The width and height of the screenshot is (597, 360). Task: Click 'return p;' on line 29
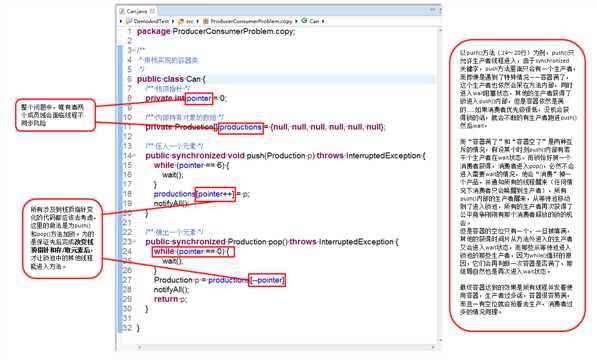coord(170,299)
